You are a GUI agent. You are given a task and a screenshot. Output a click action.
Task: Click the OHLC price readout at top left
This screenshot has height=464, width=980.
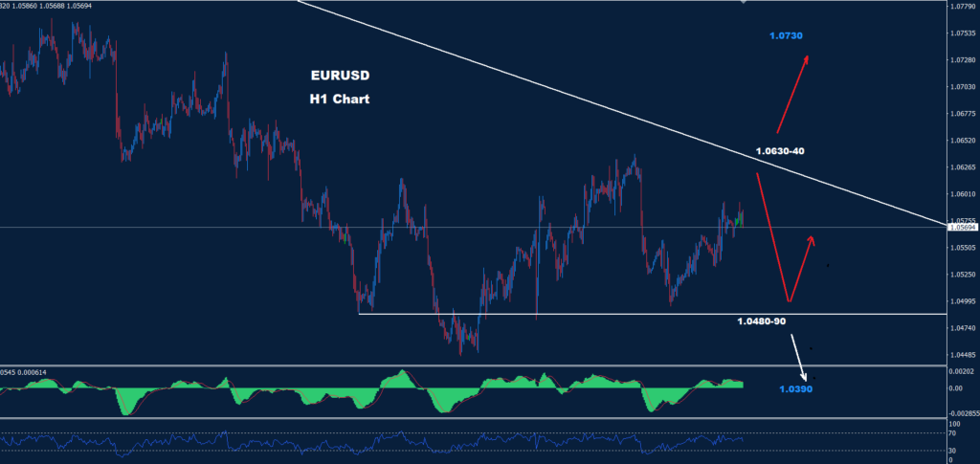pos(43,4)
